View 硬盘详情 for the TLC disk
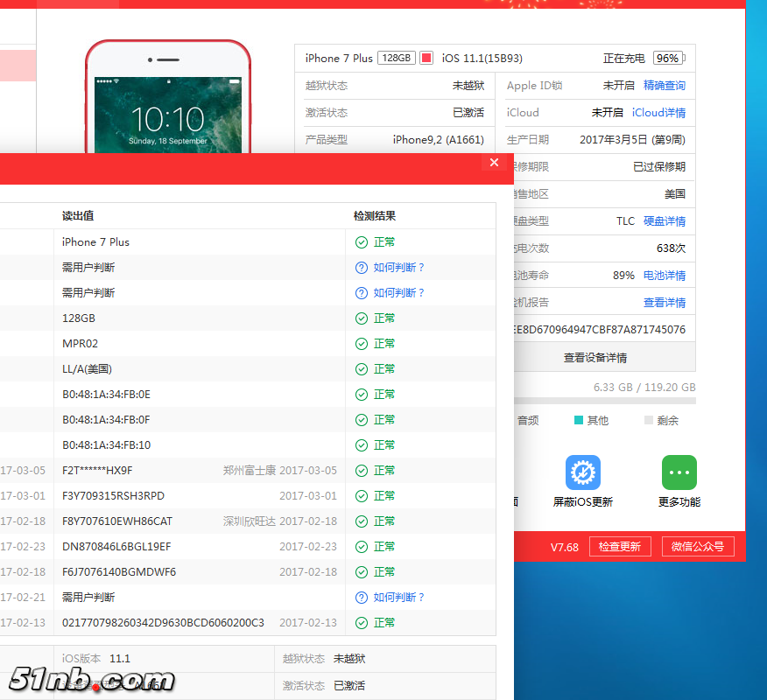767x700 pixels. pyautogui.click(x=664, y=221)
